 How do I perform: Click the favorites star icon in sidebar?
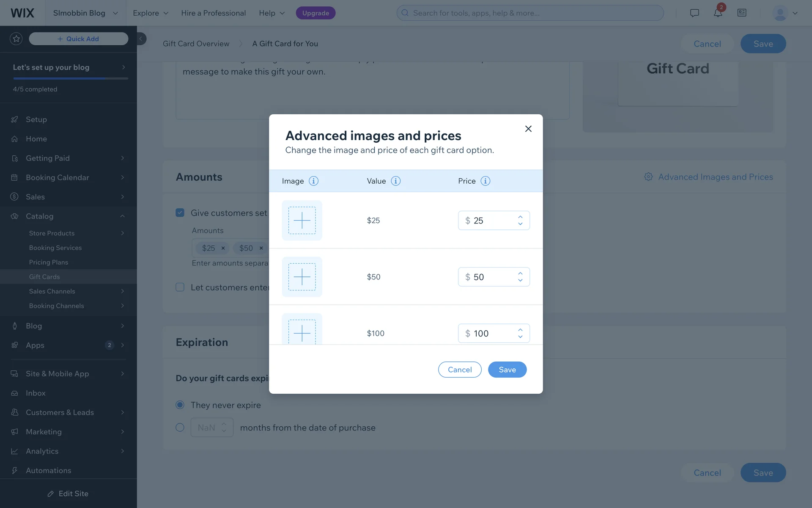[16, 39]
